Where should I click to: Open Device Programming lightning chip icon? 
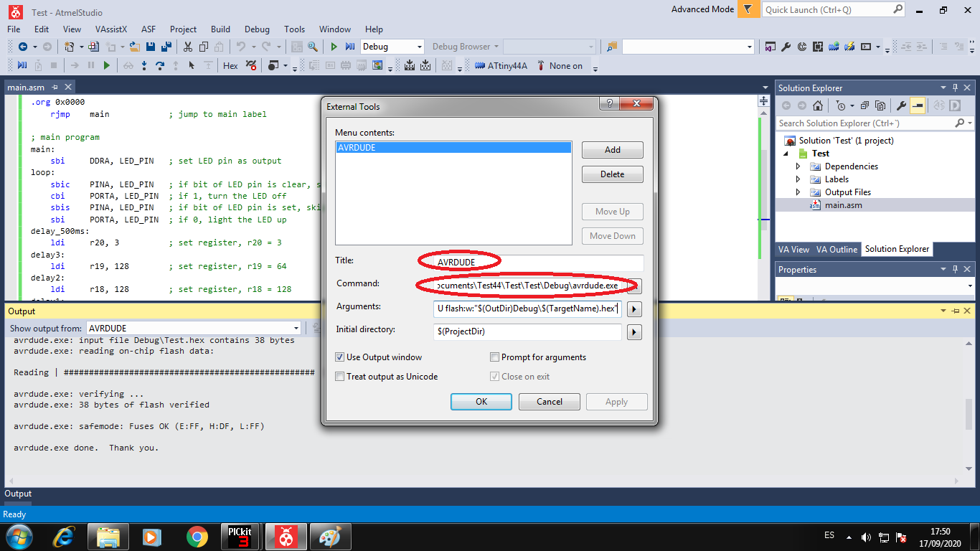tap(849, 47)
